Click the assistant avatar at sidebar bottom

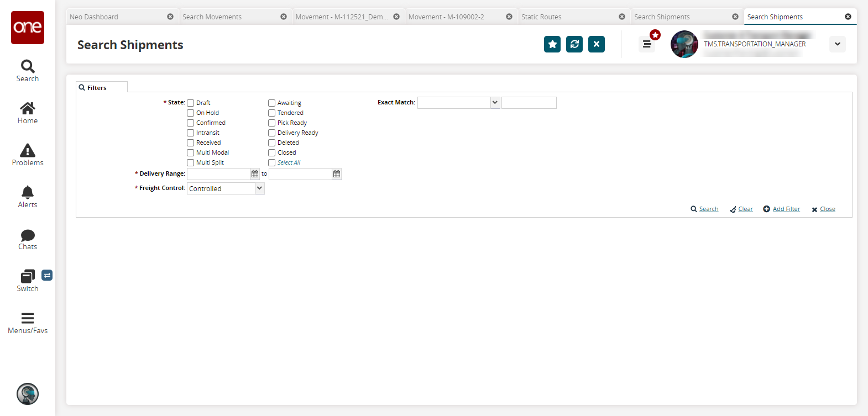click(28, 394)
